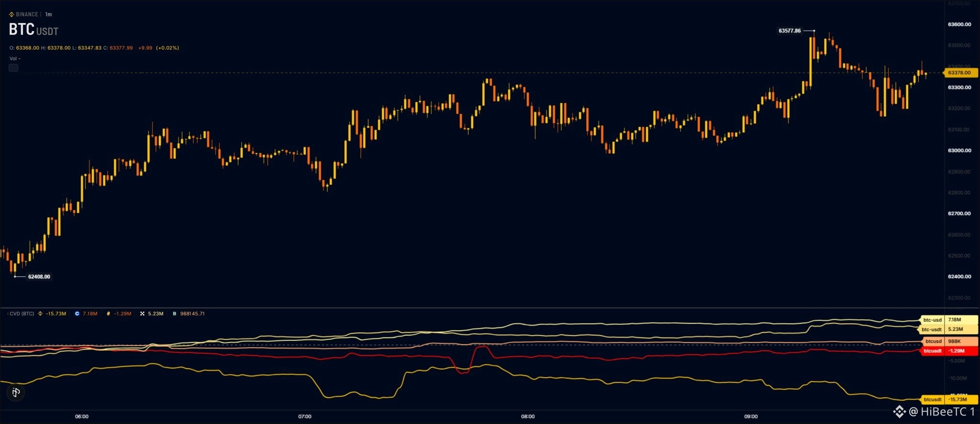This screenshot has height=424, width=980.
Task: Click the btc-usdt series tag
Action: (931, 329)
